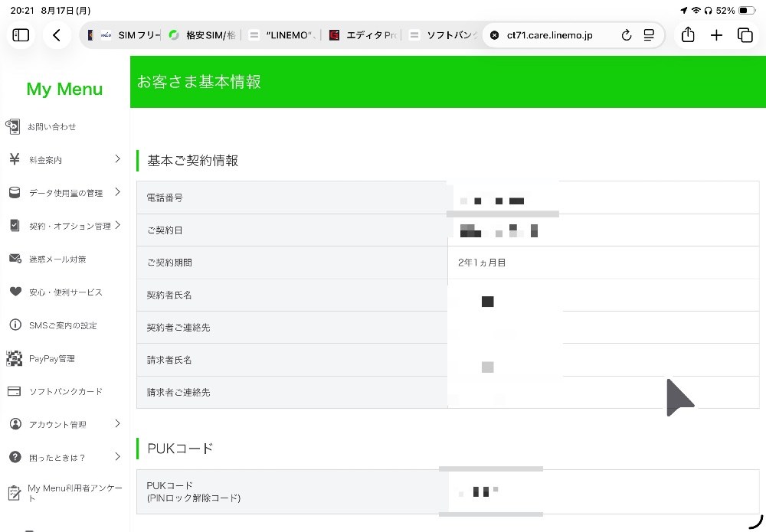This screenshot has width=766, height=532.
Task: Switch to the ソフトバンク tab
Action: click(442, 35)
